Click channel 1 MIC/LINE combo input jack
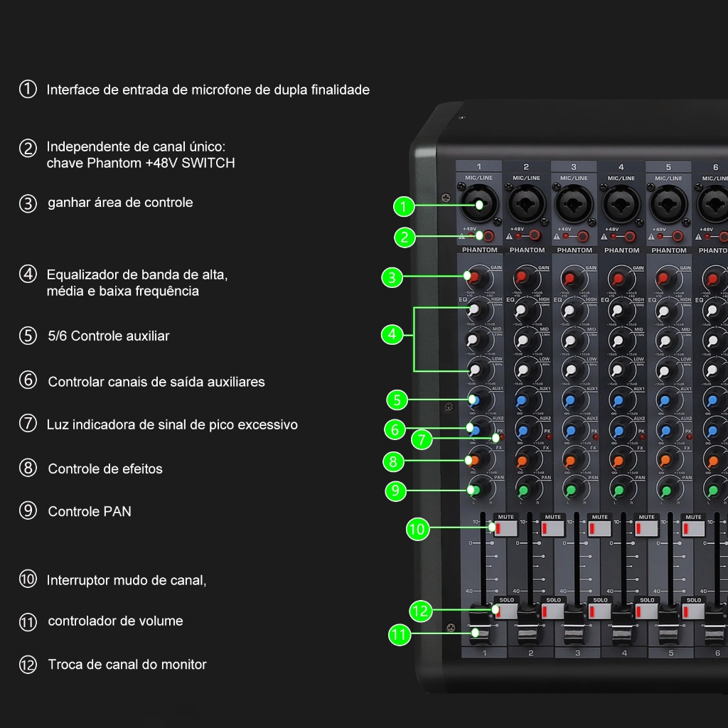Viewport: 728px width, 728px height. coord(479,204)
